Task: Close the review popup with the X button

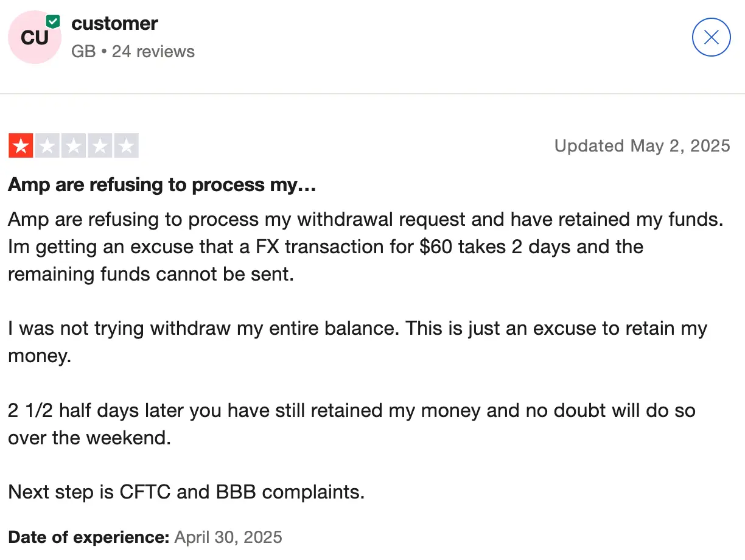Action: click(711, 38)
